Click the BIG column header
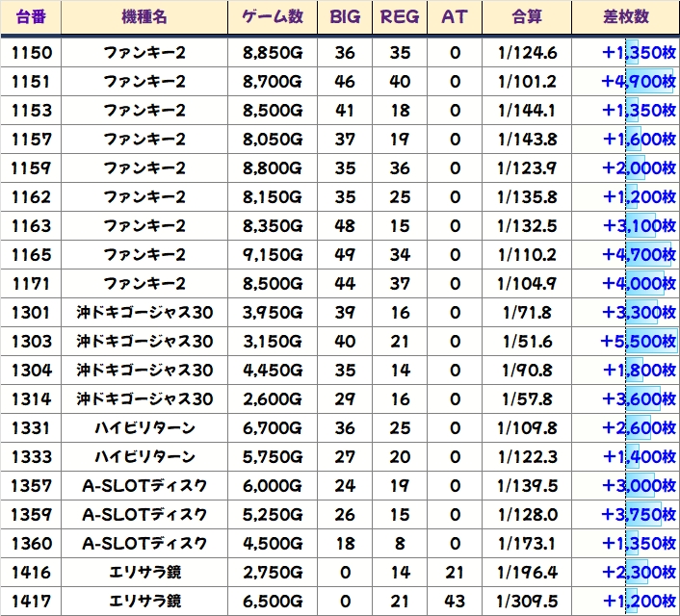 coord(345,17)
